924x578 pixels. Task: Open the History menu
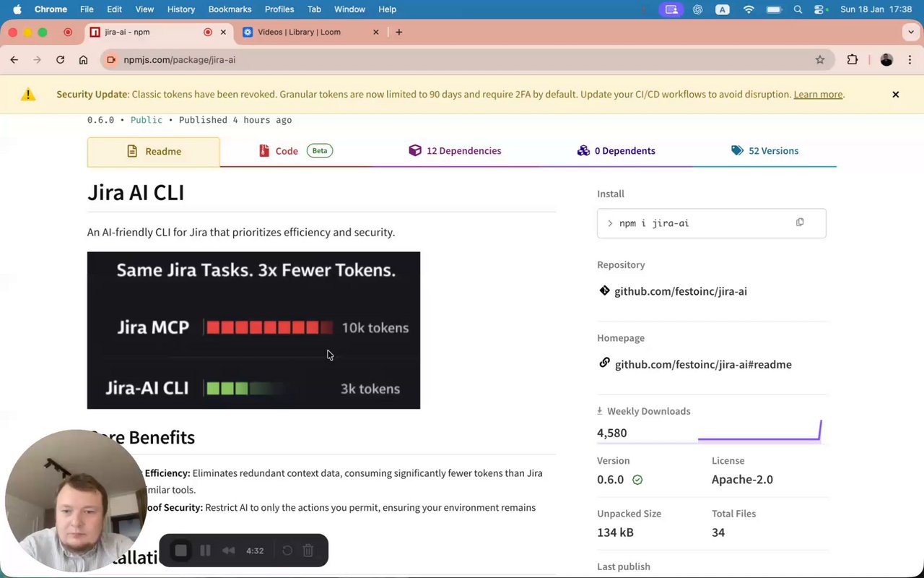point(181,9)
